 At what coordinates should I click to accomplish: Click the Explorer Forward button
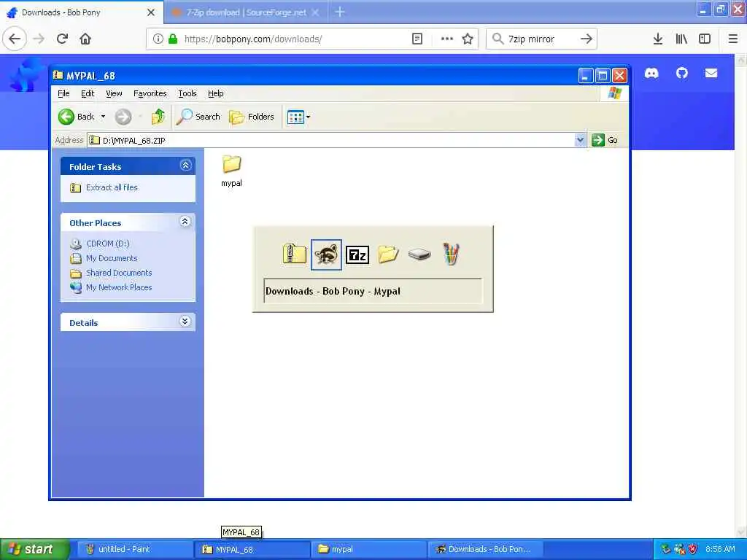(x=123, y=117)
